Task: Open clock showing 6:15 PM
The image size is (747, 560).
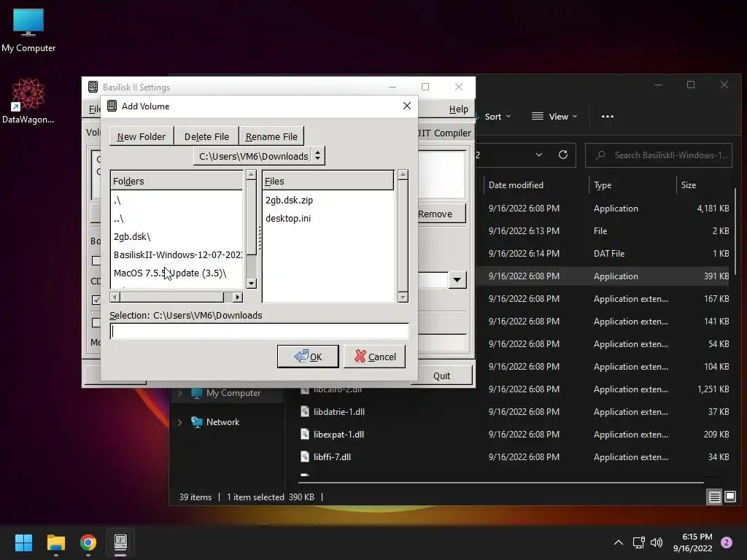Action: [693, 542]
